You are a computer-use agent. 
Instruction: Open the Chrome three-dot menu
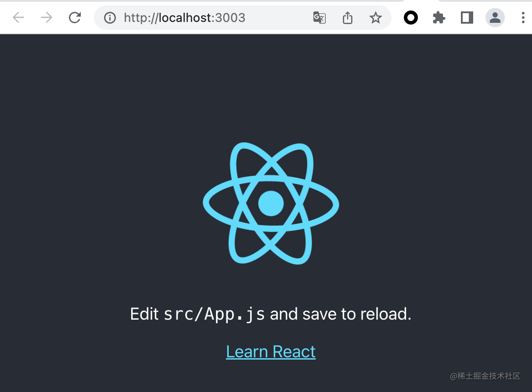(x=523, y=18)
